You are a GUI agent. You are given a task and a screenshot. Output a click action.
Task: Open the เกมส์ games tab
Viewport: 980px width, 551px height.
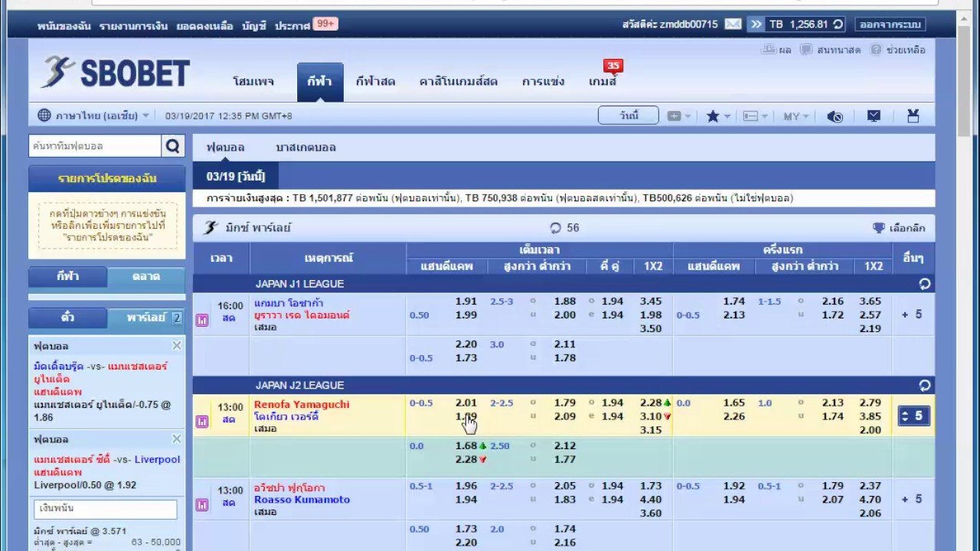(x=602, y=81)
